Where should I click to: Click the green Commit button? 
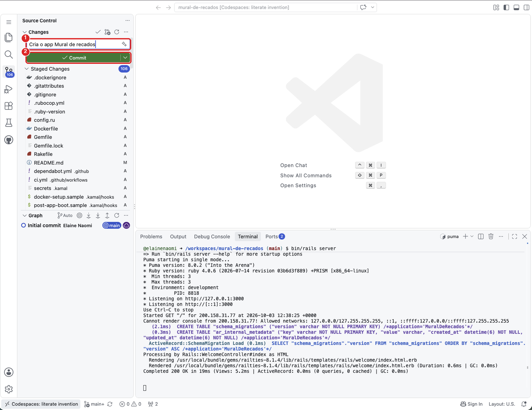73,57
